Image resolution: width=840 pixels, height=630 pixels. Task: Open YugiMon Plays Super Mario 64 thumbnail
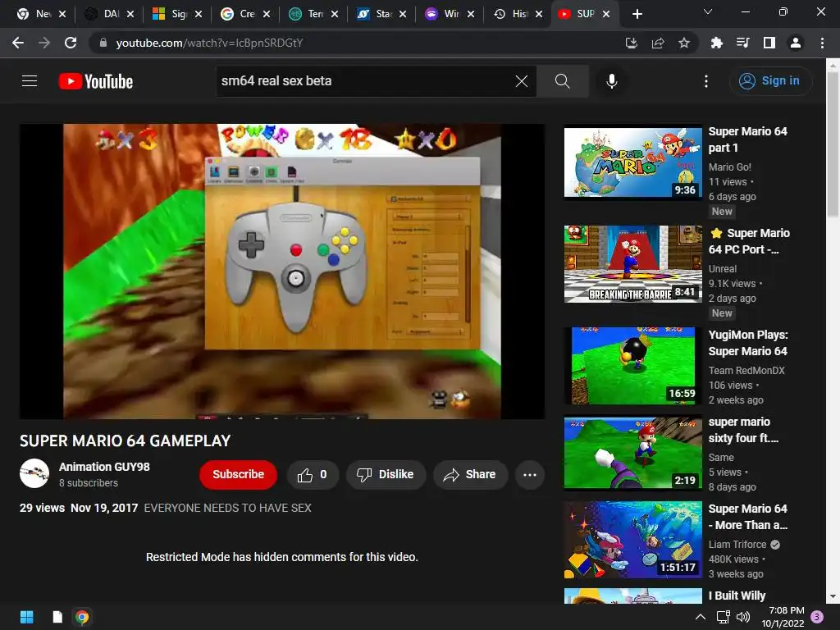[x=632, y=365]
